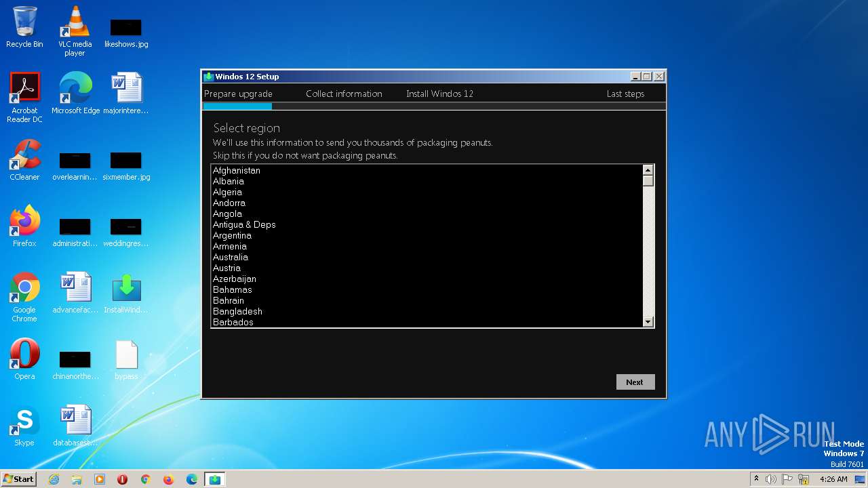Click the Windos 12 Setup taskbar button
The height and width of the screenshot is (488, 868).
click(x=215, y=479)
